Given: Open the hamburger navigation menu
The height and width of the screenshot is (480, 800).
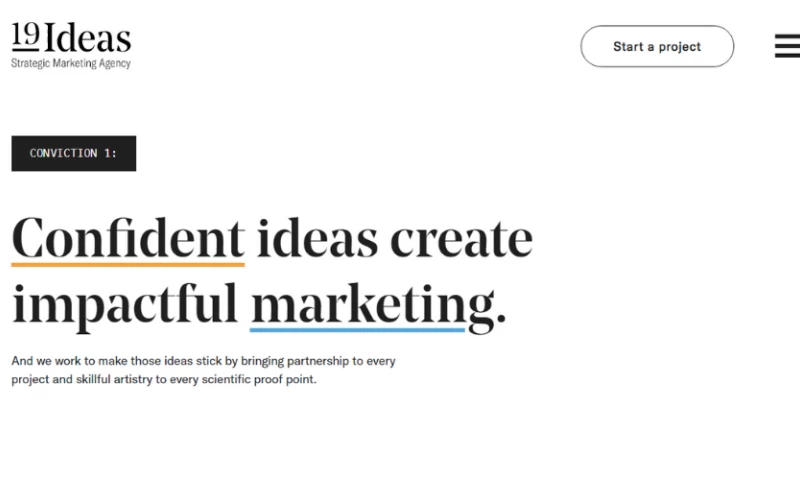Looking at the screenshot, I should pos(786,47).
